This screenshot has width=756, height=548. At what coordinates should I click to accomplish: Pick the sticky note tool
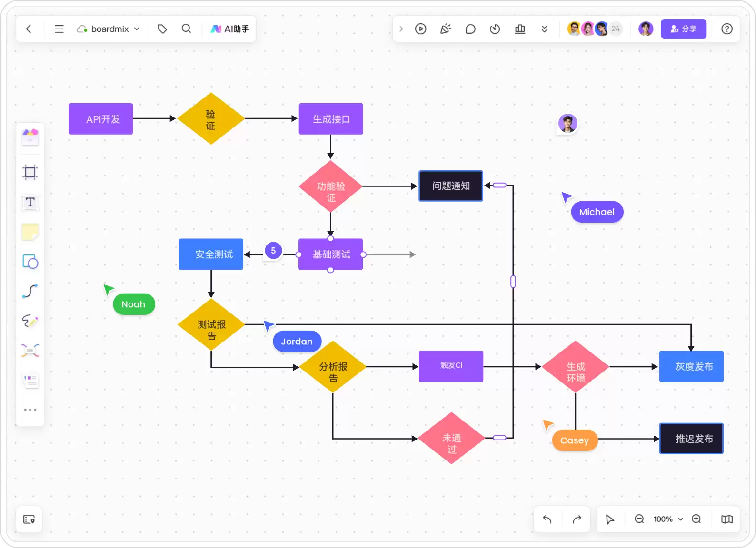(30, 232)
